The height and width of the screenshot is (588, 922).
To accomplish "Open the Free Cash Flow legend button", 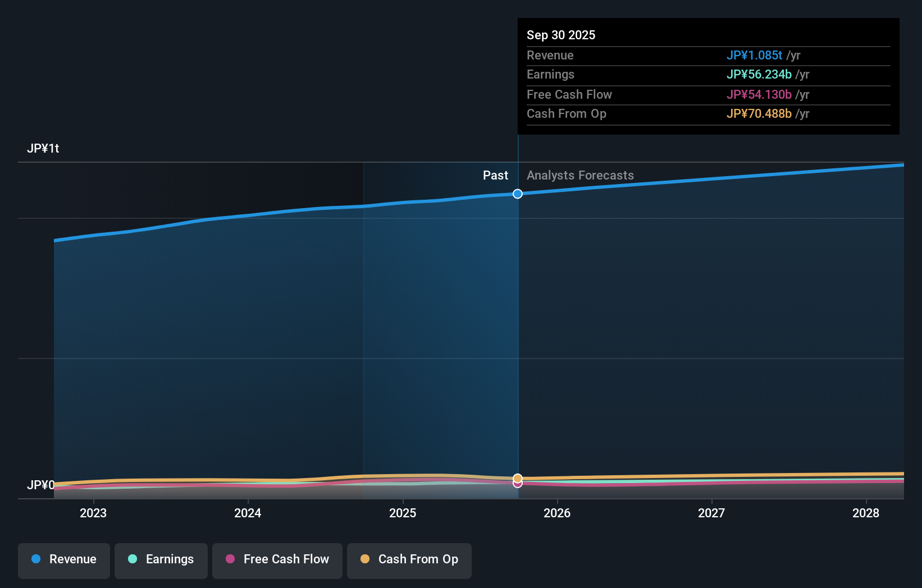I will pos(277,560).
